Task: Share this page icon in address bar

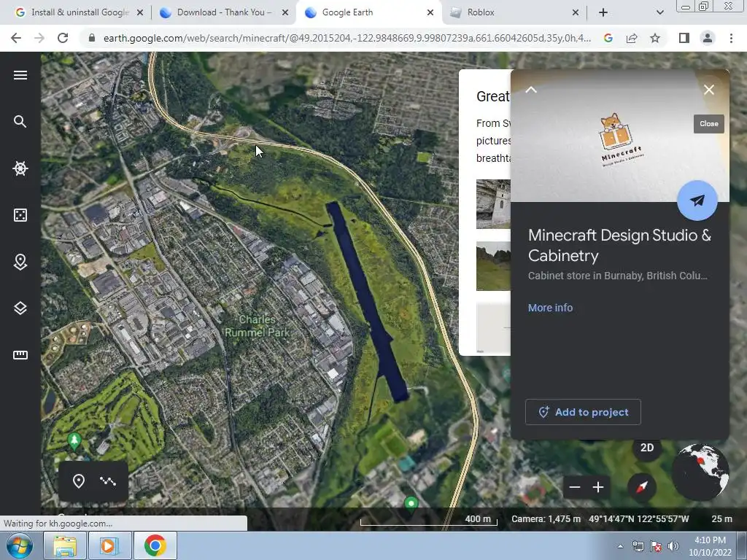Action: (632, 38)
